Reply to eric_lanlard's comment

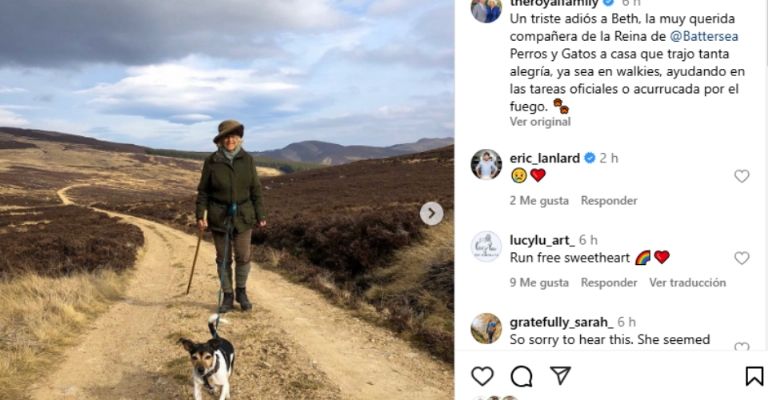point(609,200)
